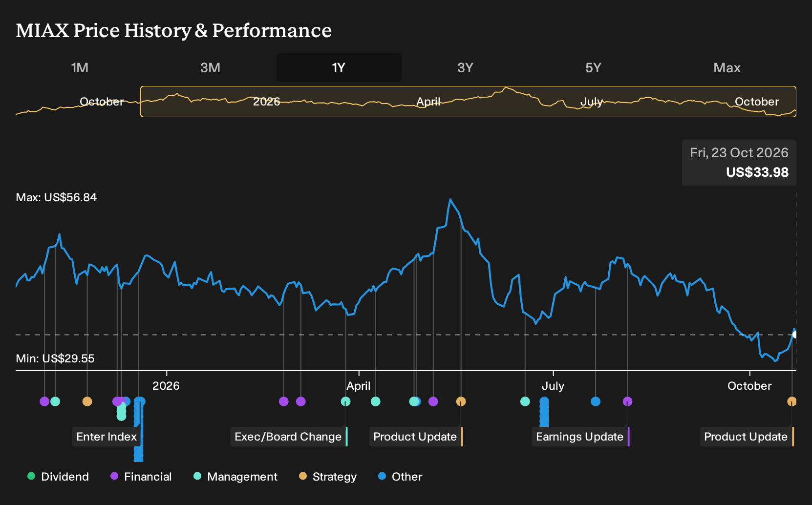Click the orange Strategy marker above October Product Update
Image resolution: width=812 pixels, height=505 pixels.
point(792,401)
